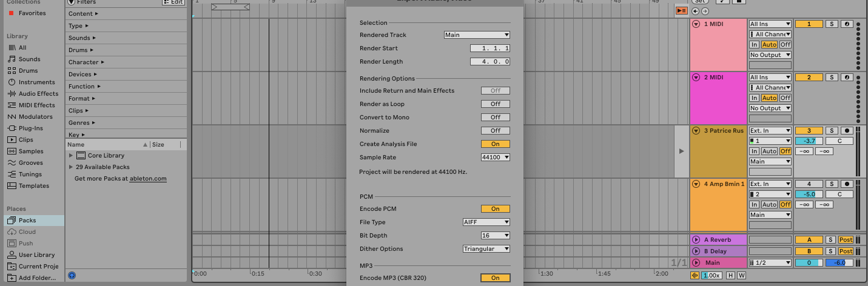The image size is (868, 286).
Task: Expand the Core Library tree item
Action: (x=71, y=156)
